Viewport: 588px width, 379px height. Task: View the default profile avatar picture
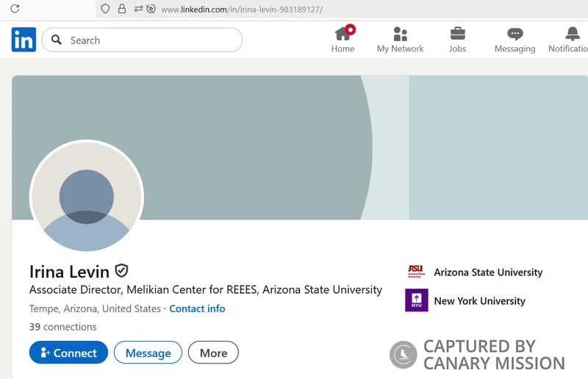pyautogui.click(x=87, y=196)
